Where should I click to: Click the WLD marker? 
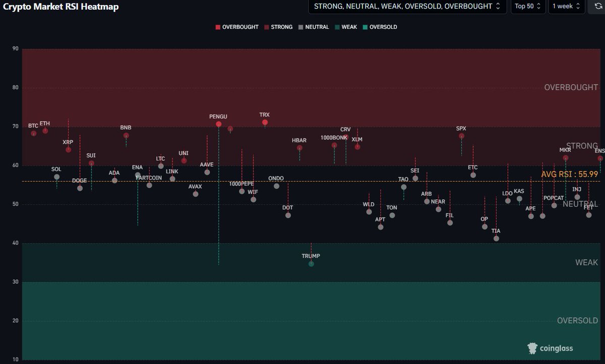pyautogui.click(x=369, y=212)
